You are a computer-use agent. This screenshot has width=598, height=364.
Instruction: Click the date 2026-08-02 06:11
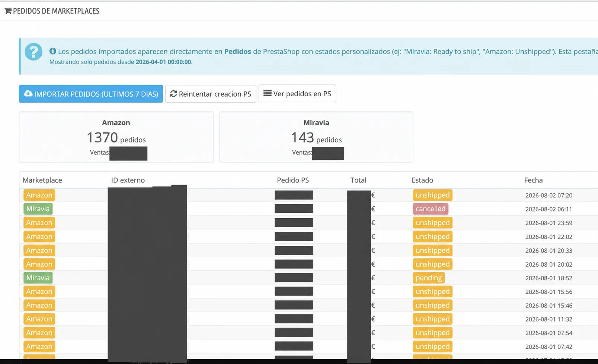549,209
